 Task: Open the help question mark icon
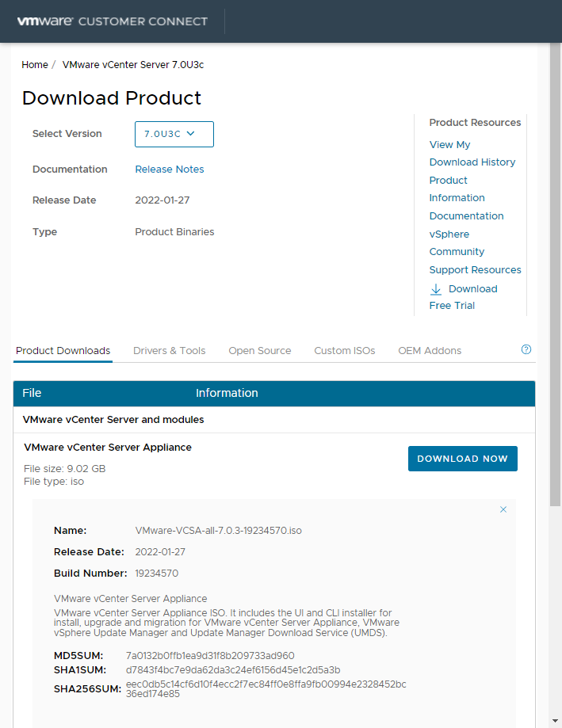[526, 349]
